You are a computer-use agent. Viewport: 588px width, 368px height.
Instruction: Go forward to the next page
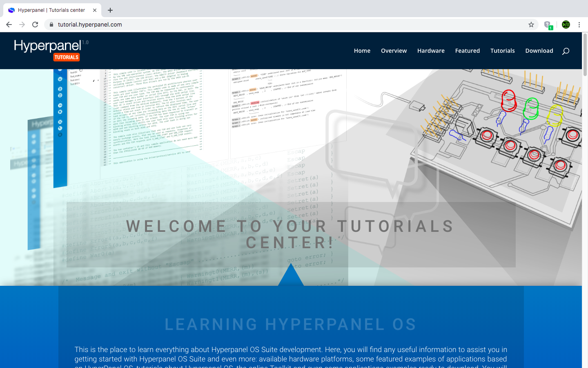[x=22, y=25]
